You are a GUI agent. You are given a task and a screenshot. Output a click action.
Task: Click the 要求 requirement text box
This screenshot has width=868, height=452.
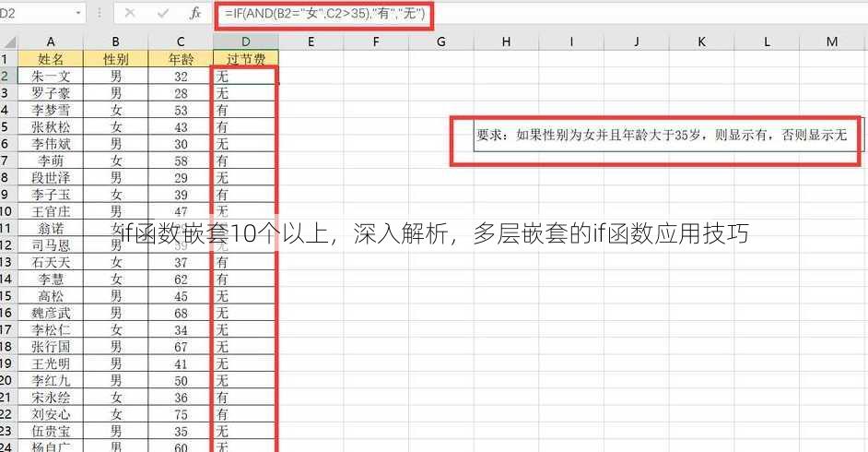668,135
